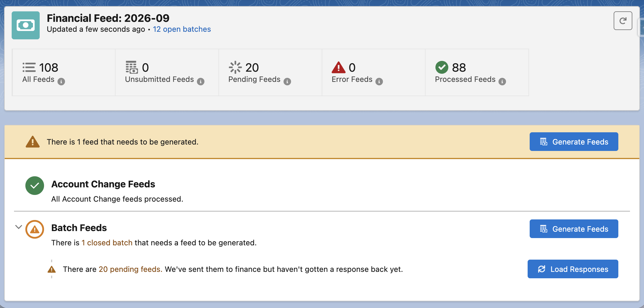Click the Pending Feeds spinner icon
Image resolution: width=644 pixels, height=308 pixels.
[235, 67]
